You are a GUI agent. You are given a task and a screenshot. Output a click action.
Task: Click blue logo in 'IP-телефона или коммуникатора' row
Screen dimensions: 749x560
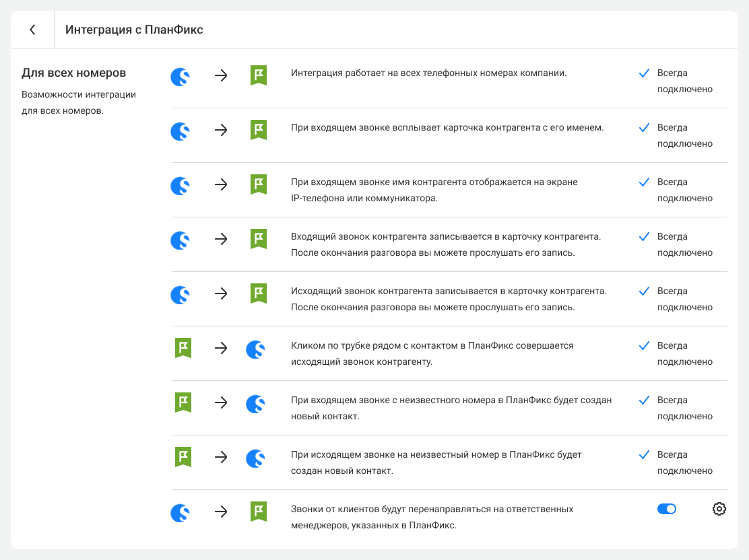[180, 185]
